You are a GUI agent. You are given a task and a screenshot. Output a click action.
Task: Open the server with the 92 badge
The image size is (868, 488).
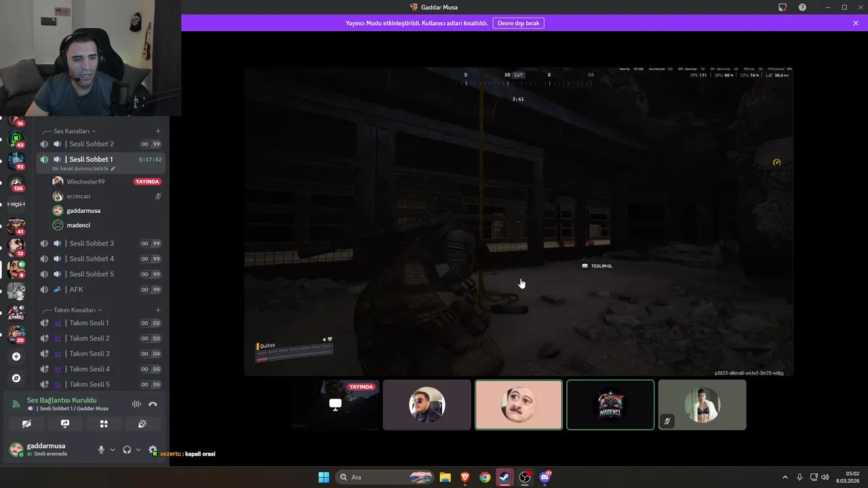click(16, 161)
